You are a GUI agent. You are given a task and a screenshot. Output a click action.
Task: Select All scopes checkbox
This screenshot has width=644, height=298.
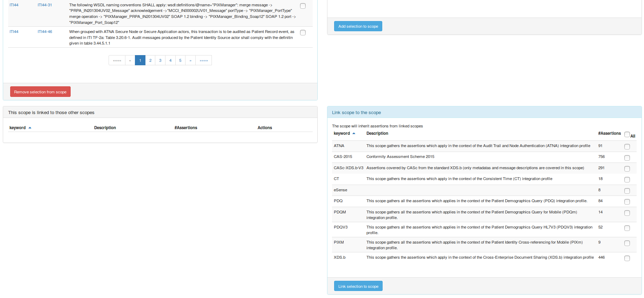(x=627, y=134)
